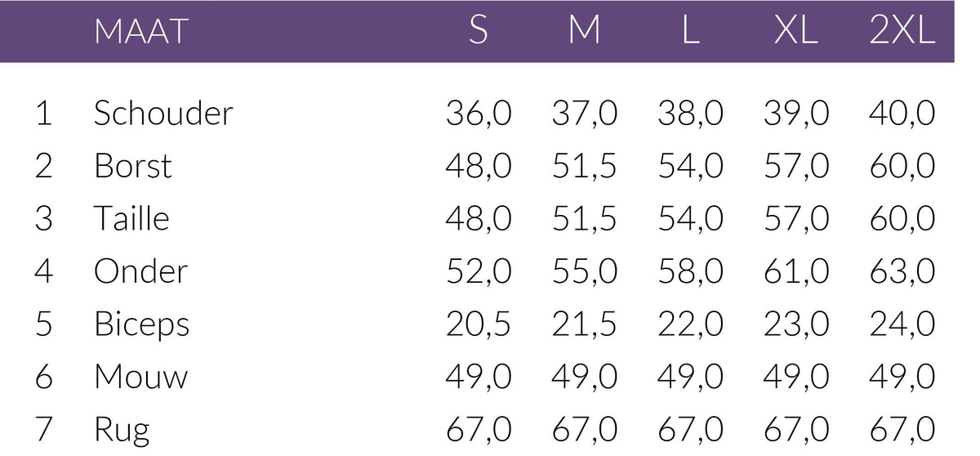Click the Rug row label
This screenshot has width=980, height=456.
[122, 430]
